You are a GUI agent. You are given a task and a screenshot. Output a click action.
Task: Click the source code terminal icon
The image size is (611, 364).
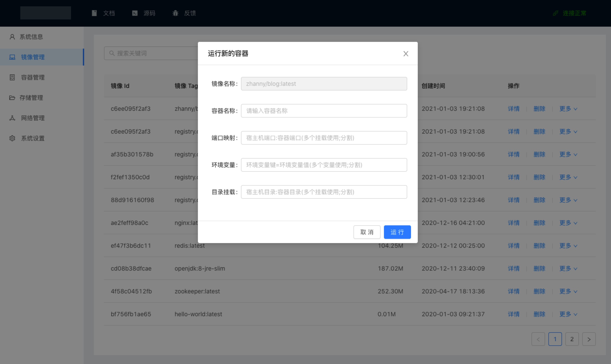point(135,13)
